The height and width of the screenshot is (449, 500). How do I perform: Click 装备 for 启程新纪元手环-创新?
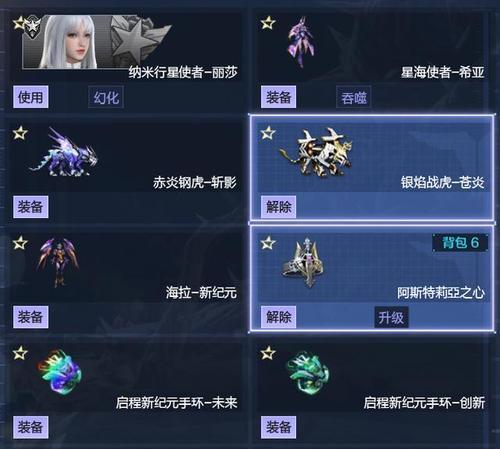279,427
